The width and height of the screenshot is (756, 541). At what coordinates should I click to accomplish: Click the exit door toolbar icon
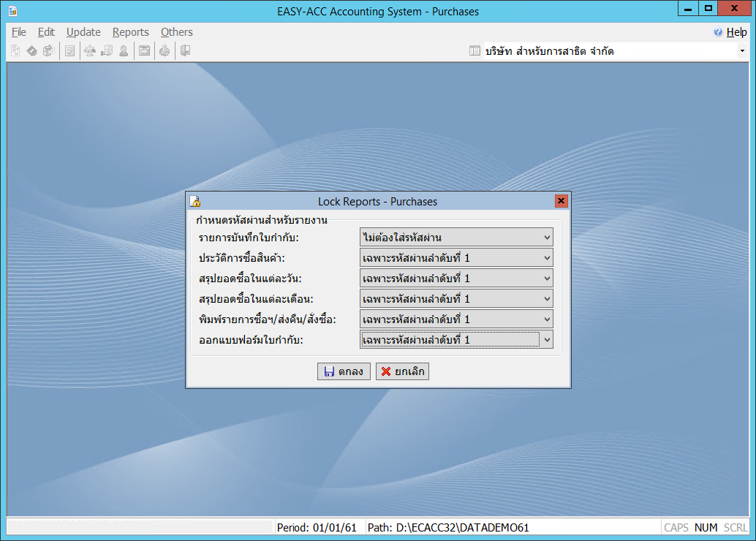(185, 51)
